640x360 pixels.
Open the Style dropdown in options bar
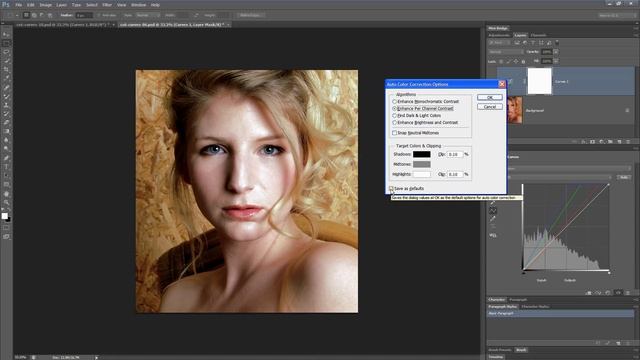coord(148,15)
